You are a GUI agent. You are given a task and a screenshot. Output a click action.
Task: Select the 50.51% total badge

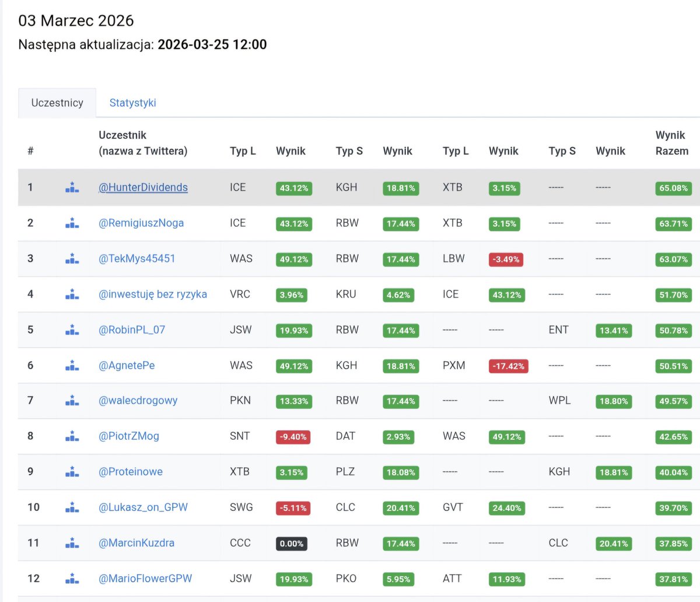[x=674, y=366]
